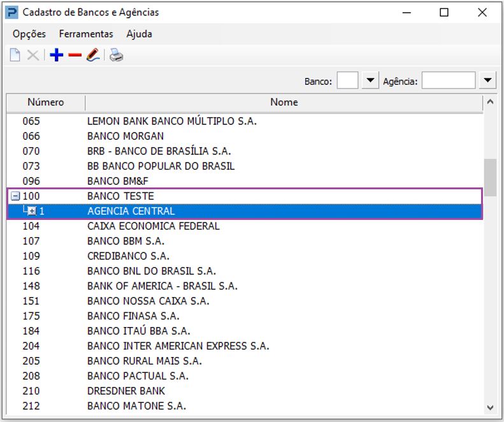The height and width of the screenshot is (422, 504).
Task: Click the scrollbar down arrow
Action: [x=490, y=407]
